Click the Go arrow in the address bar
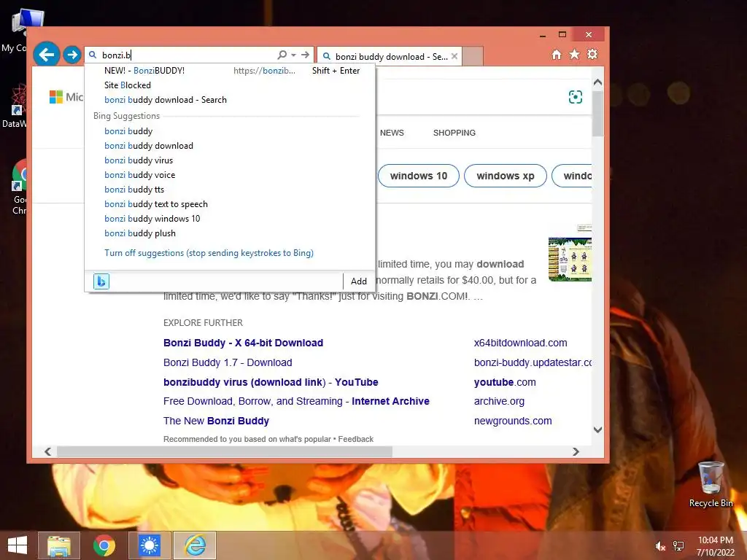The image size is (747, 560). click(306, 55)
